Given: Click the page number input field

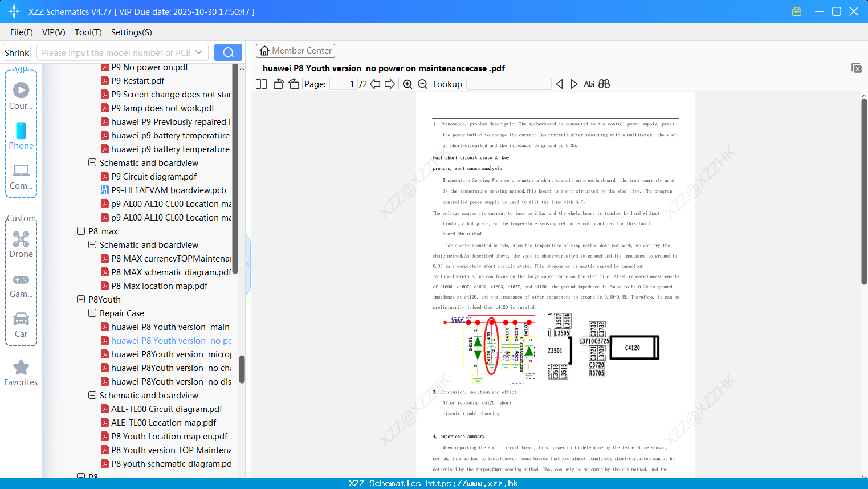Looking at the screenshot, I should point(344,84).
